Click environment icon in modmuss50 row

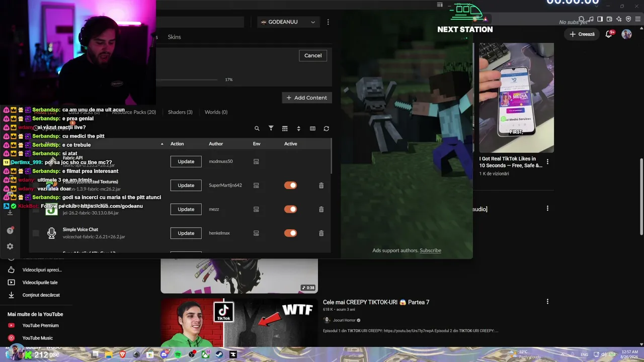pos(256,161)
